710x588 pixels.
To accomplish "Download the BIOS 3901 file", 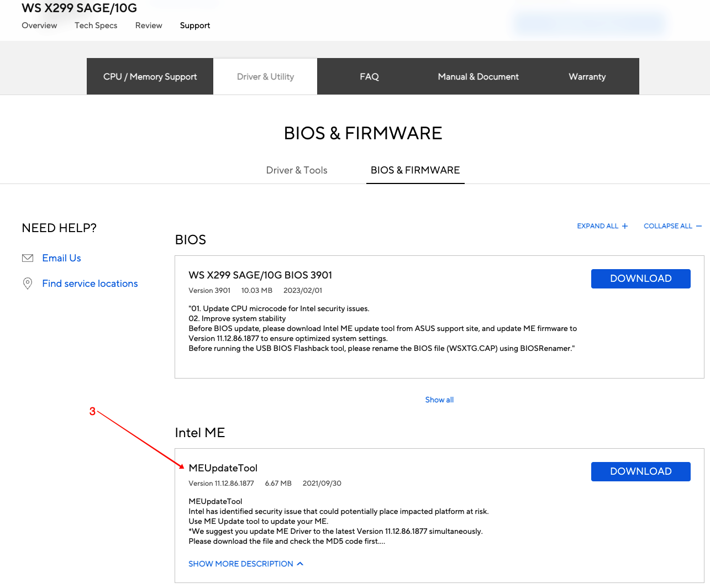I will pyautogui.click(x=640, y=279).
